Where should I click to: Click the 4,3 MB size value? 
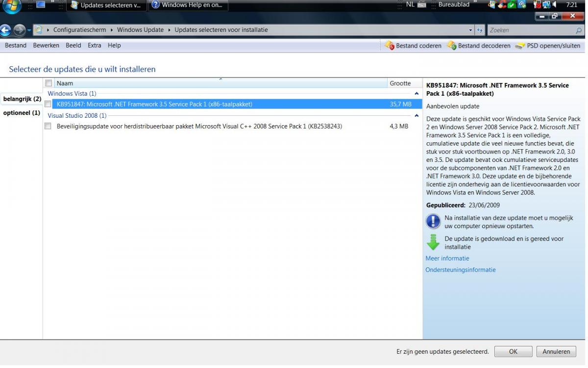(x=399, y=127)
